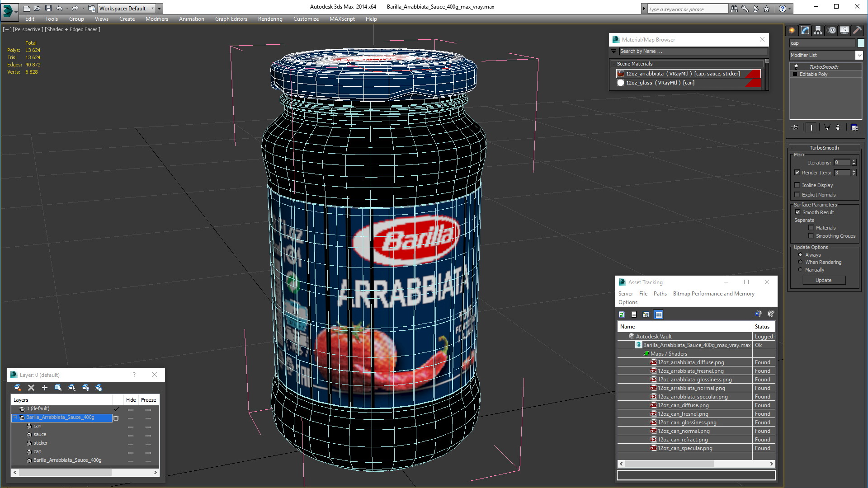868x488 pixels.
Task: Click the Search by Name field
Action: [692, 52]
